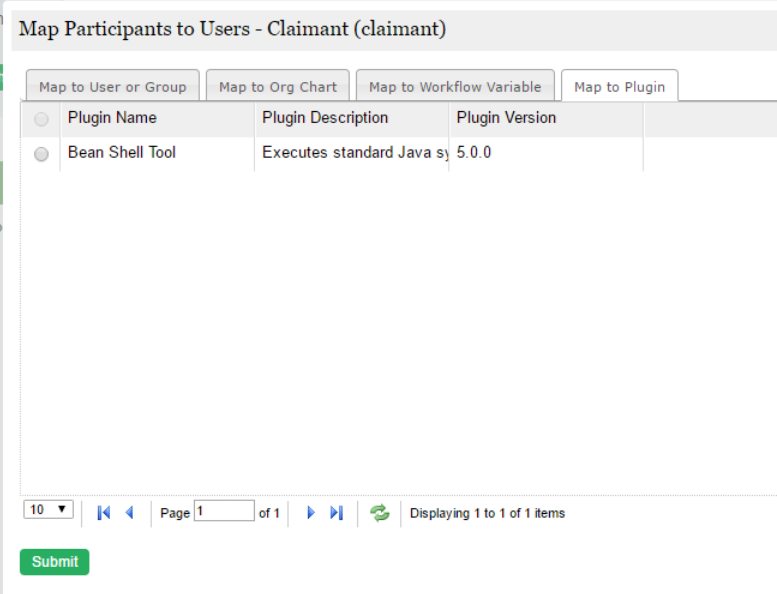
Task: Open the page size dropdown showing 10
Action: [48, 510]
